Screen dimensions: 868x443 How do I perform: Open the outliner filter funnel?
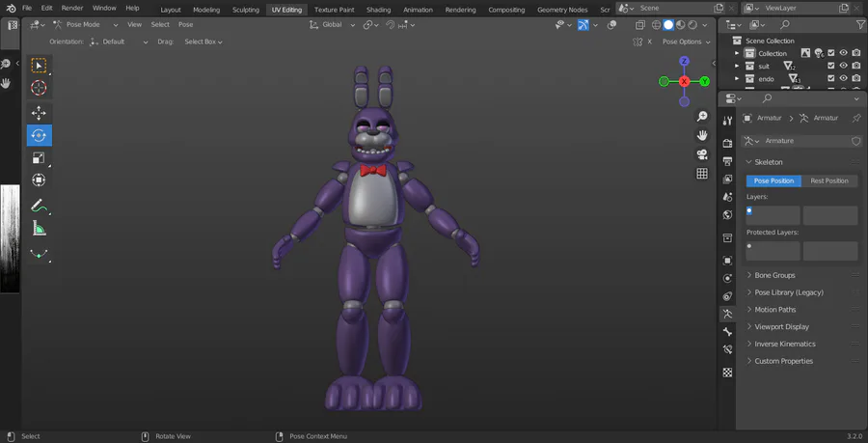pos(859,24)
